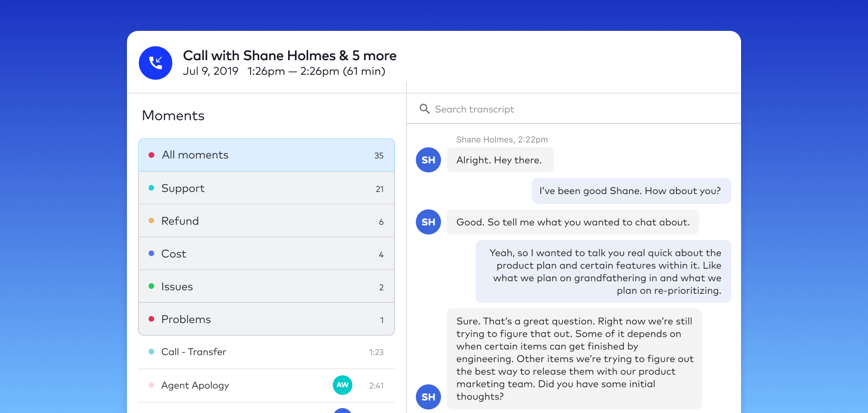Click the 2:41 timestamp on Agent Apology
Image resolution: width=868 pixels, height=413 pixels.
(376, 386)
